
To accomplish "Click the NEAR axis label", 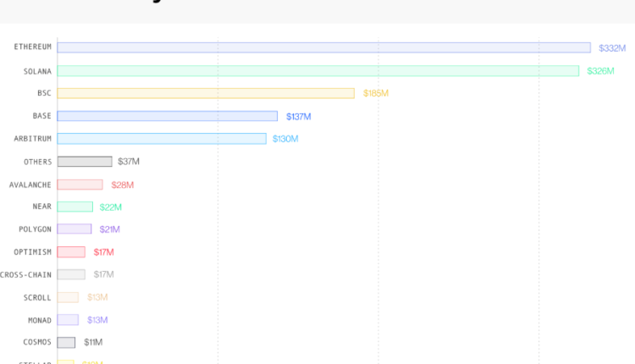I will pos(42,207).
